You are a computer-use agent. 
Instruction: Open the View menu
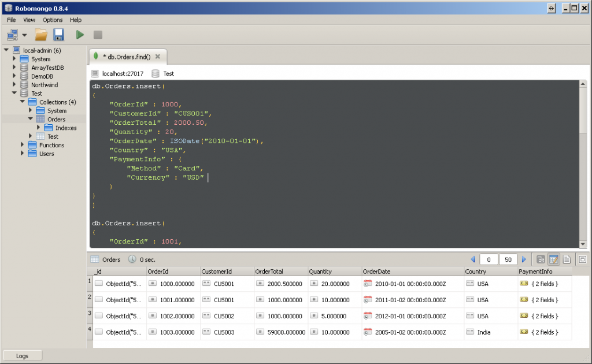[x=29, y=20]
